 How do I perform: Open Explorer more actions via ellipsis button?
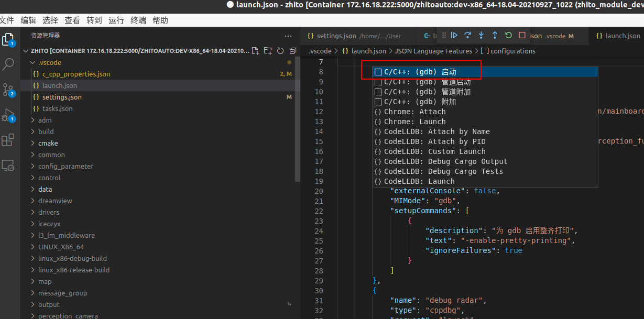click(x=288, y=36)
